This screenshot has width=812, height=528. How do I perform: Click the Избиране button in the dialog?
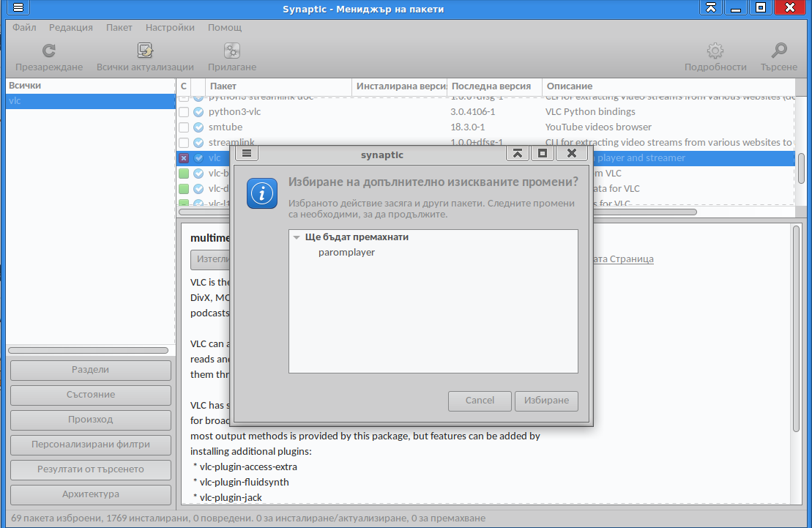[546, 401]
